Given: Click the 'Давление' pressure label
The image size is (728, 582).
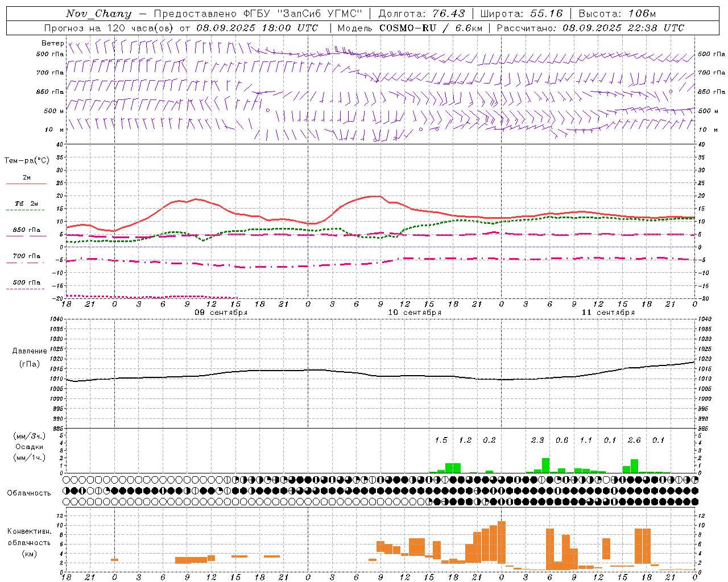Looking at the screenshot, I should click(30, 351).
